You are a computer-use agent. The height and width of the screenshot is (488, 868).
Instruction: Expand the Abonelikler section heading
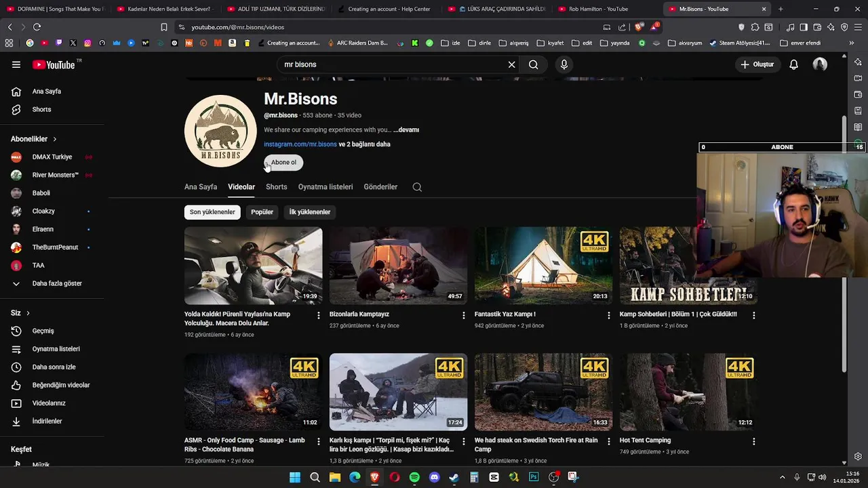[34, 139]
